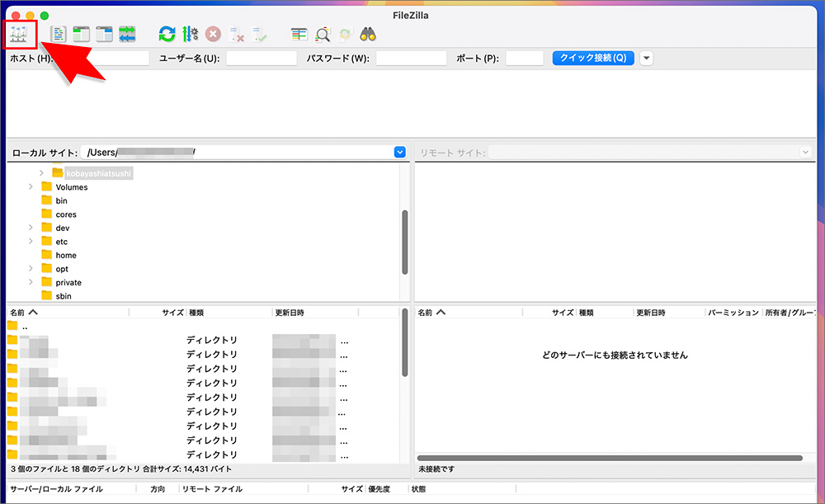Expand the dev folder
Image resolution: width=825 pixels, height=504 pixels.
31,228
